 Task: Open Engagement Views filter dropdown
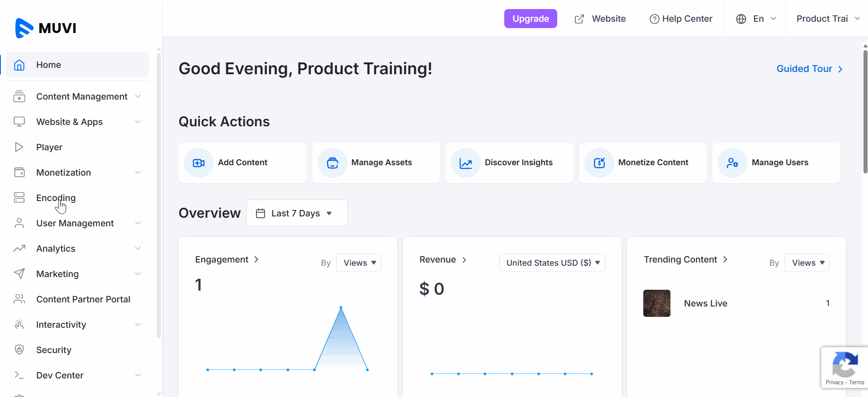(358, 263)
